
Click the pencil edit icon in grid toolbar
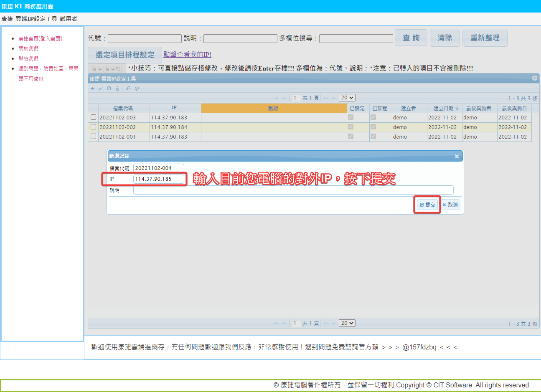(101, 89)
